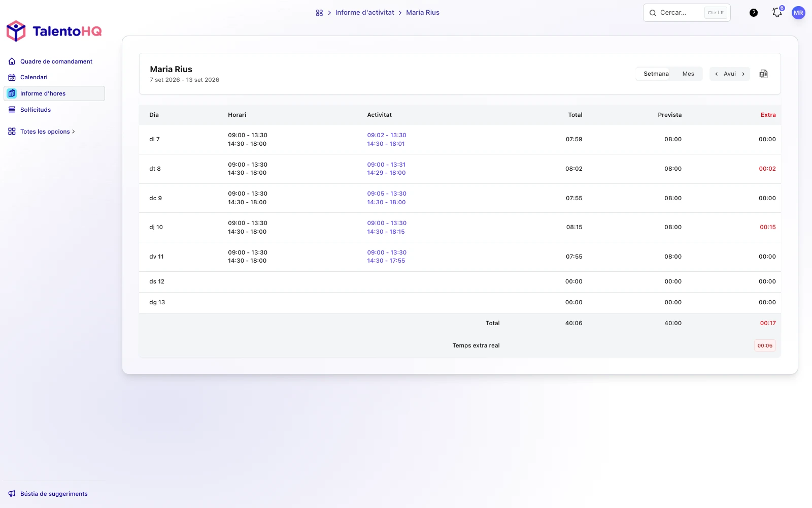Viewport: 812px width, 508px height.
Task: Open the TalentoHQ logo home link
Action: (x=54, y=31)
